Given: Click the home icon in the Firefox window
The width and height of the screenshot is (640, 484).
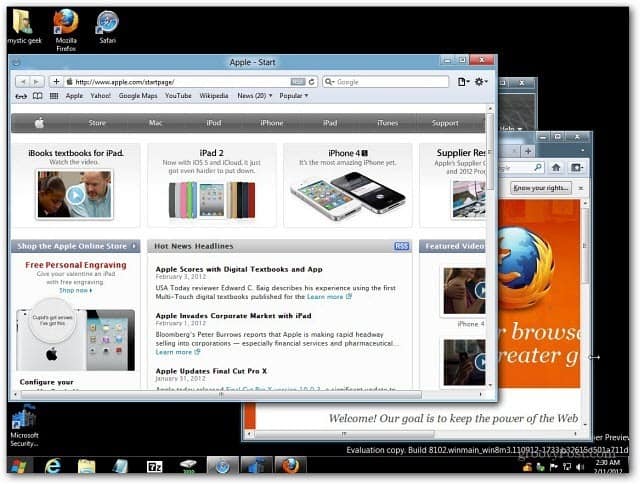Looking at the screenshot, I should pos(556,167).
